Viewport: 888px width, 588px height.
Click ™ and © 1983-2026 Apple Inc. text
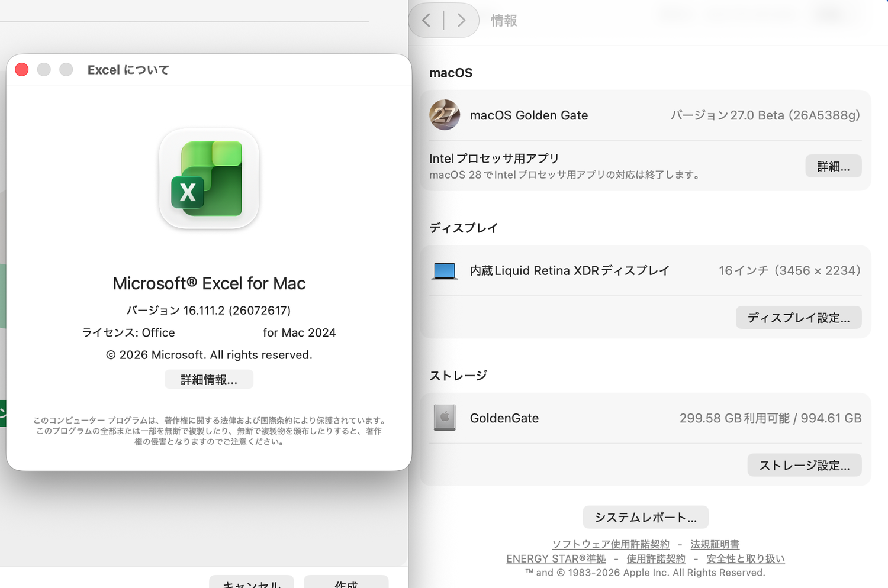click(645, 573)
